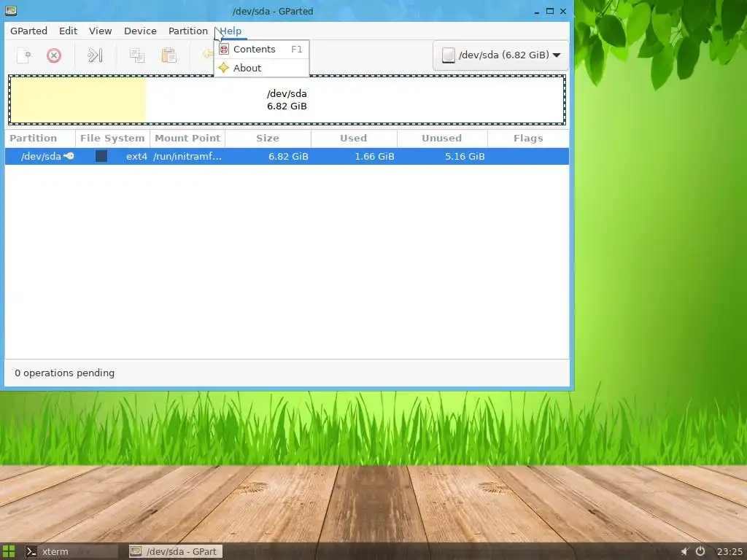Close the open Help menu
The image size is (747, 560).
tap(231, 31)
